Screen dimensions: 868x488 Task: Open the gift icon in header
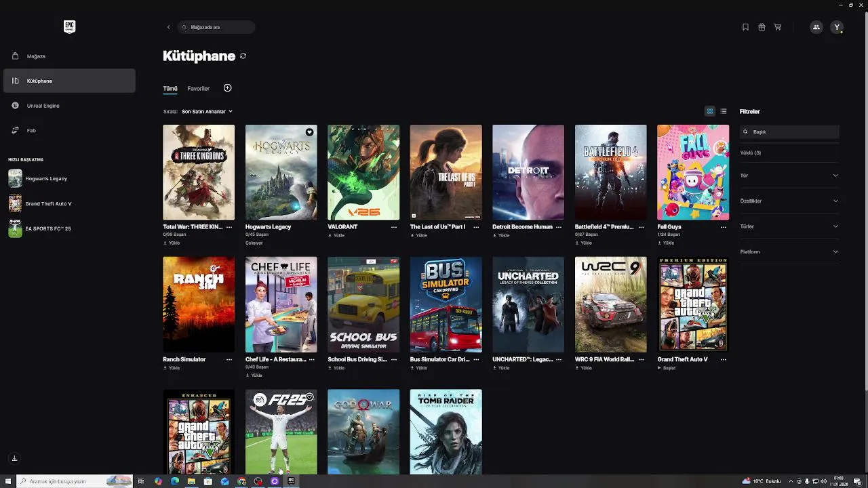coord(762,27)
